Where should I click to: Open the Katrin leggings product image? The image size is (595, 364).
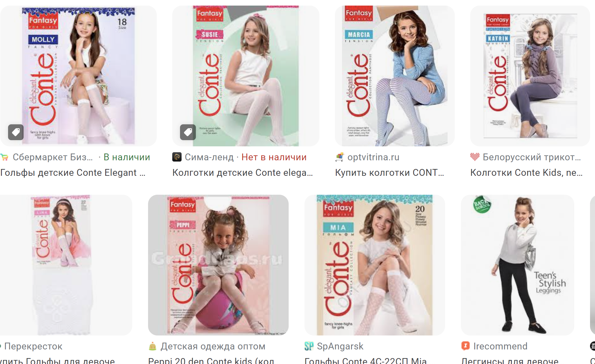pos(530,76)
